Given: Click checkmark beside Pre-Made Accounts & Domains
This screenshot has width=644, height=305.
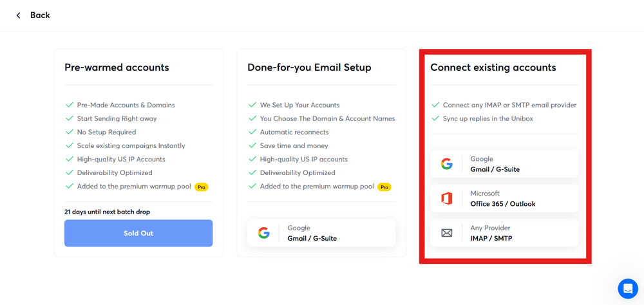Looking at the screenshot, I should [x=69, y=105].
